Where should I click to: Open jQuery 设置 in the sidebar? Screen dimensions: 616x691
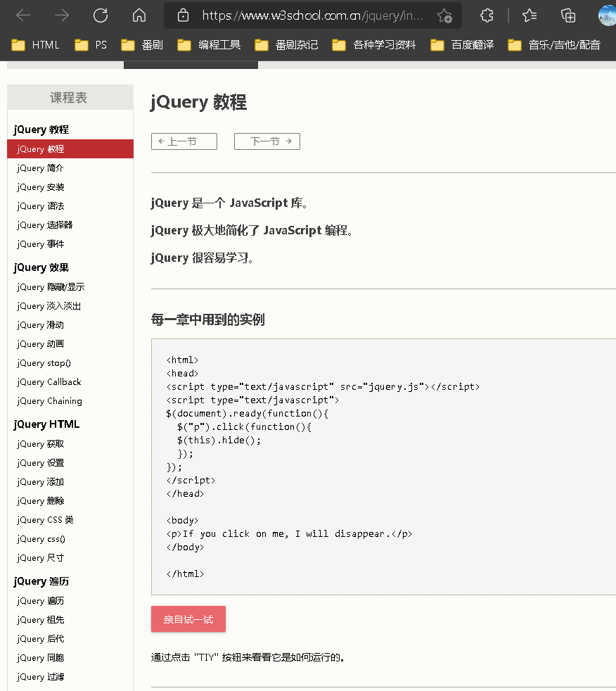pyautogui.click(x=41, y=463)
